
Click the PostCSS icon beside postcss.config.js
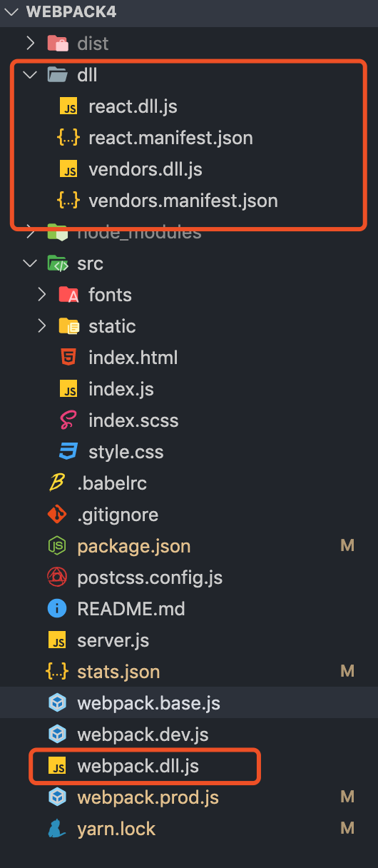pos(57,577)
